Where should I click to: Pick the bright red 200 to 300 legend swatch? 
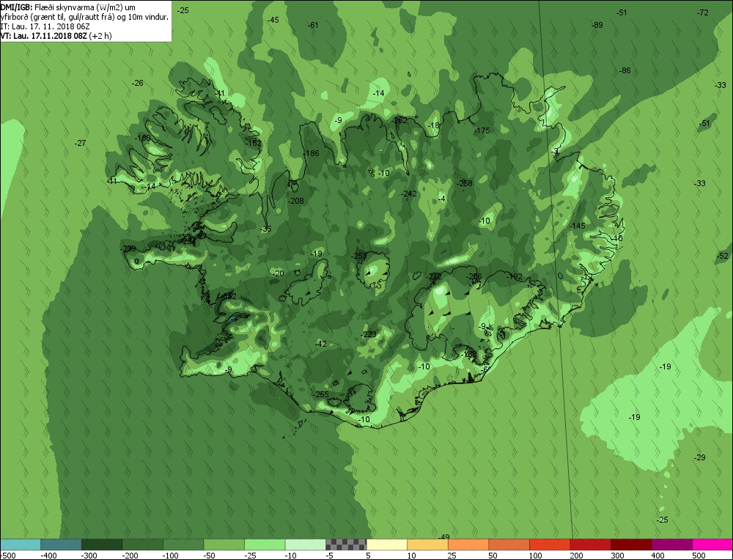tap(590, 545)
